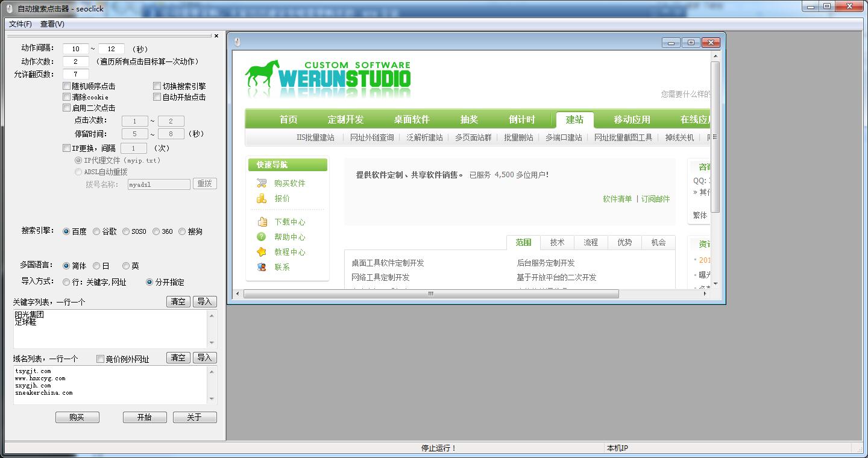Check the 清除cookie option

click(67, 96)
